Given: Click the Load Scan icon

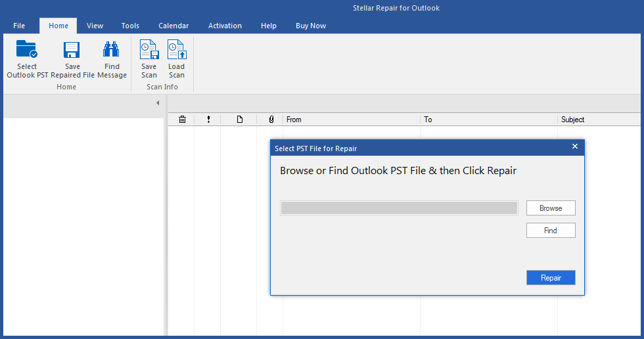Looking at the screenshot, I should click(x=177, y=49).
